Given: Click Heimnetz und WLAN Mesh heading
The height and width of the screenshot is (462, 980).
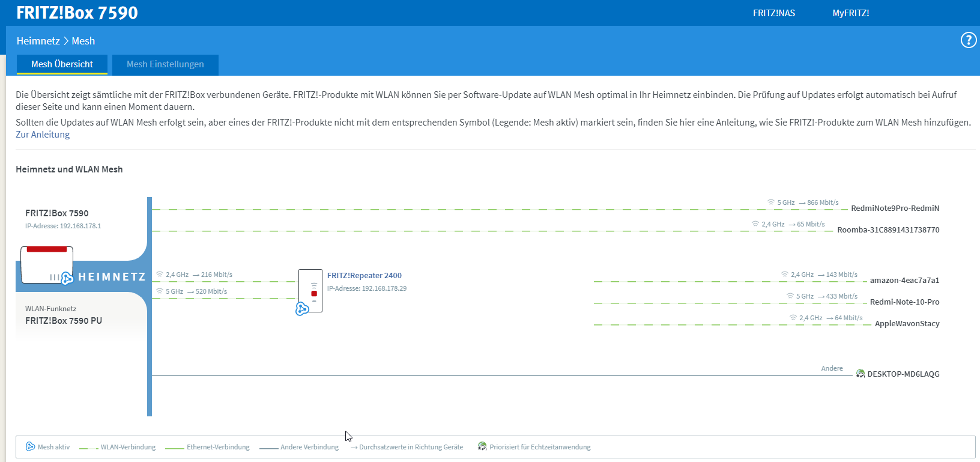Looking at the screenshot, I should (69, 169).
